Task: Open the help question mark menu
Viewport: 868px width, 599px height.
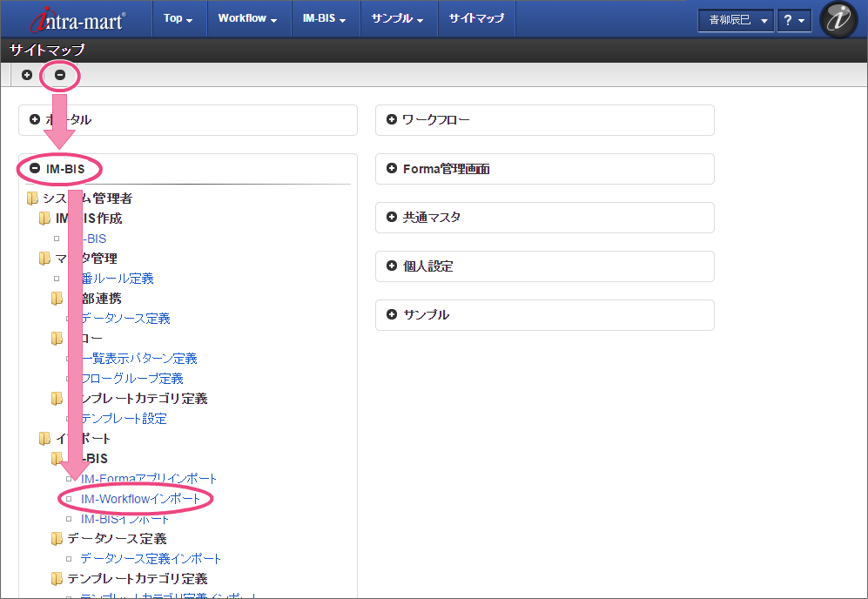Action: pos(793,20)
